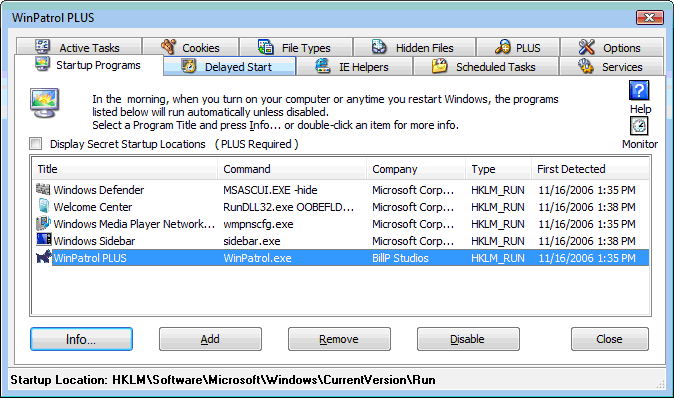Viewport: 674px width, 398px height.
Task: Click the PLUS magnifier key icon
Action: coord(502,46)
